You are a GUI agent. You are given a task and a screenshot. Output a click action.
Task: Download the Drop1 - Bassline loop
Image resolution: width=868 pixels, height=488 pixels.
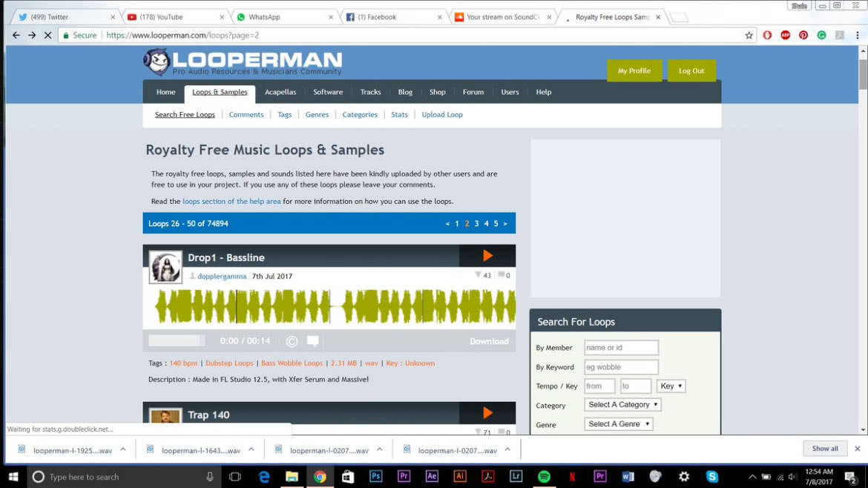[x=489, y=341]
